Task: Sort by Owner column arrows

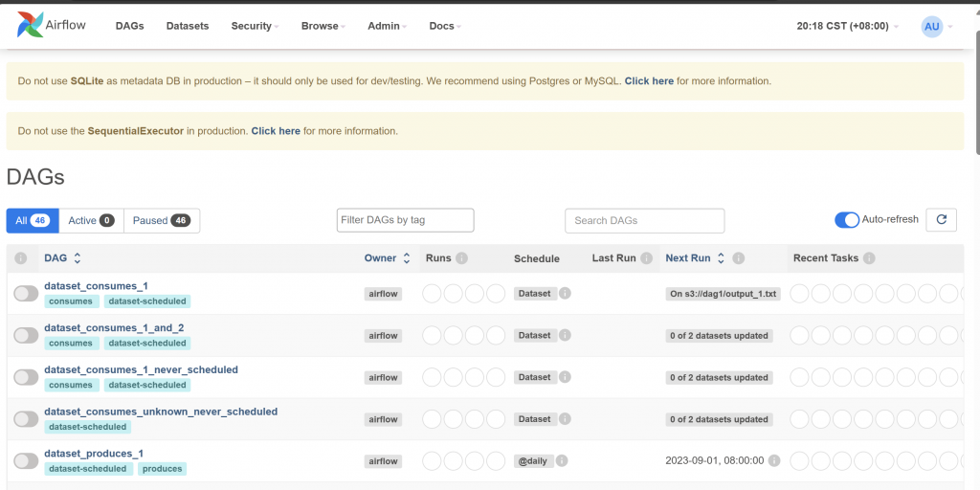Action: click(x=406, y=258)
